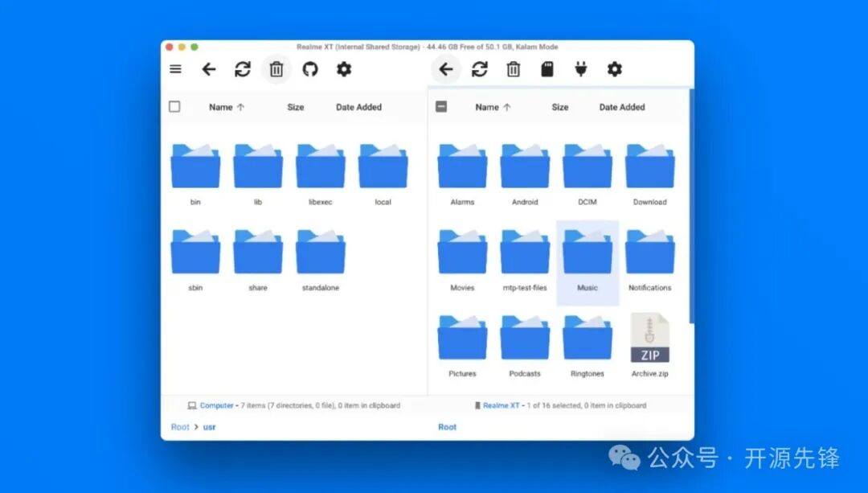Open the Archive.zip file thumbnail
Screen dimensions: 868x493
tap(649, 342)
